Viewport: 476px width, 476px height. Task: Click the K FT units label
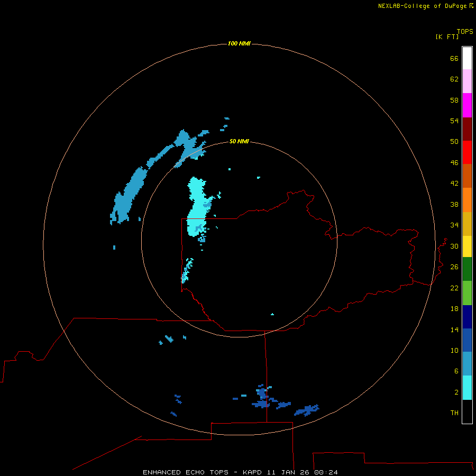(447, 36)
